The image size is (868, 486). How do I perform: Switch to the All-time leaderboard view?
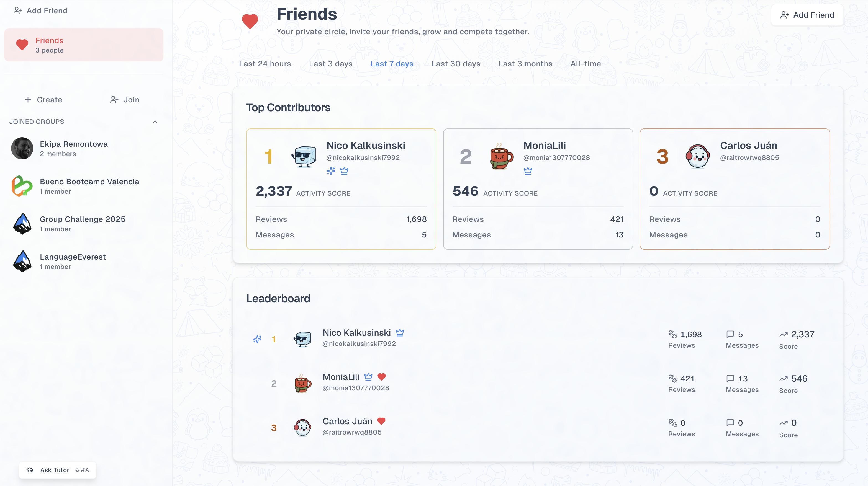pyautogui.click(x=585, y=64)
